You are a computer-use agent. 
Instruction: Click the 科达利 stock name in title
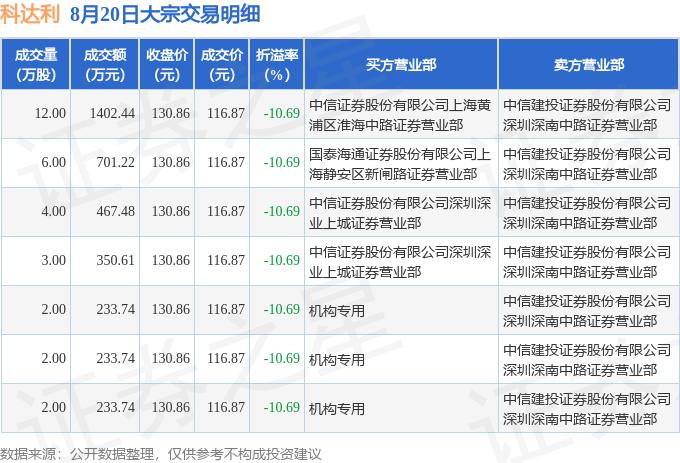[x=29, y=14]
